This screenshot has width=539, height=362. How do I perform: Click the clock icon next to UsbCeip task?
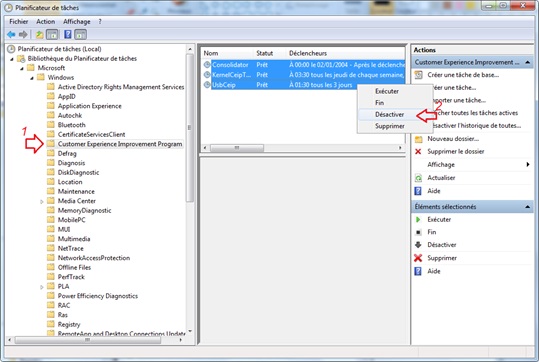(207, 85)
